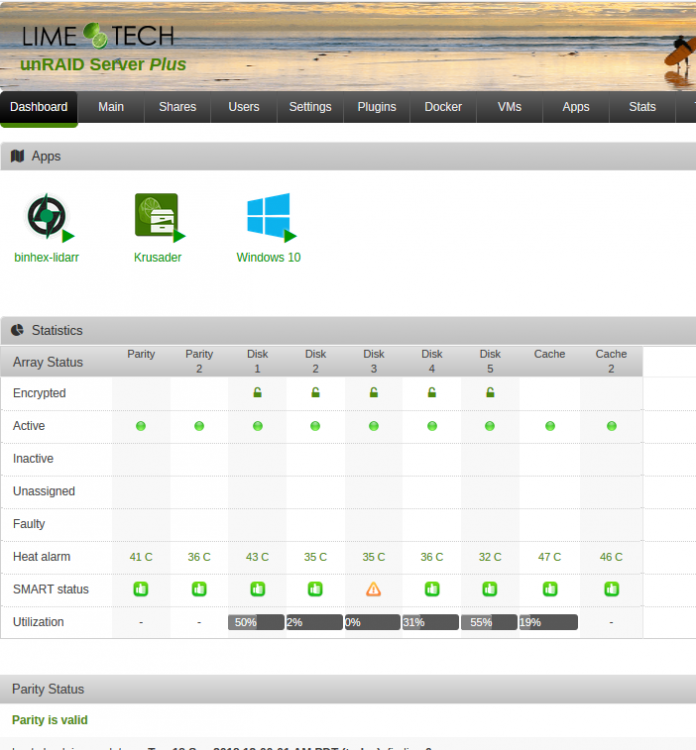Screen dimensions: 696x750
Task: Click the Lime Tech logo
Action: pyautogui.click(x=98, y=36)
